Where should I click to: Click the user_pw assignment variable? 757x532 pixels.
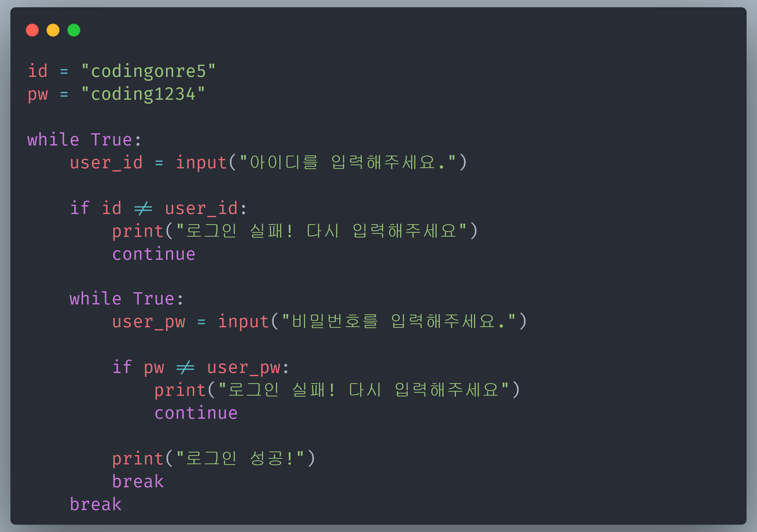[x=149, y=322]
